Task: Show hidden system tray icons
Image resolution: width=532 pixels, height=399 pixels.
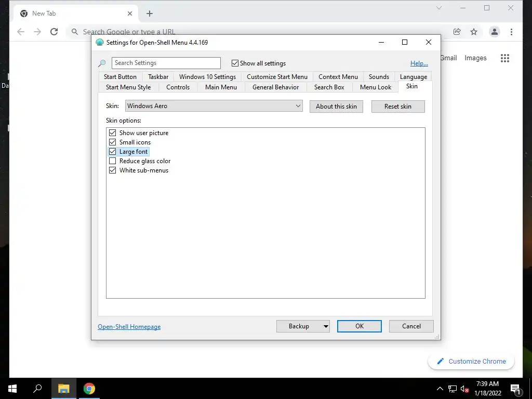Action: pyautogui.click(x=440, y=389)
